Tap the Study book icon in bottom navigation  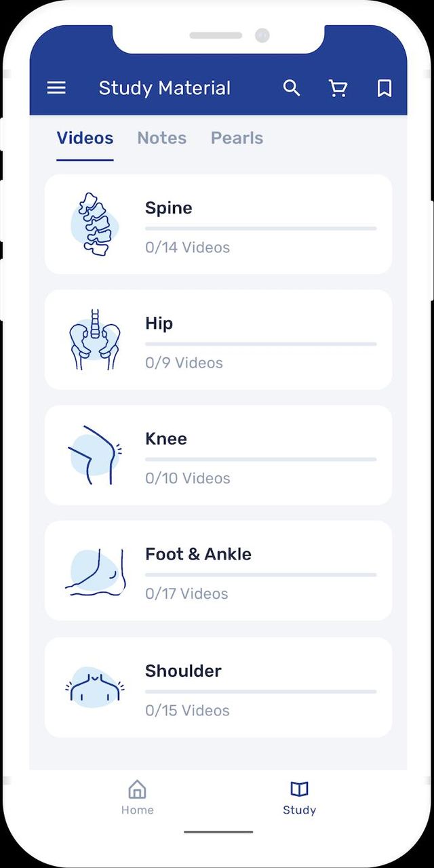coord(299,789)
